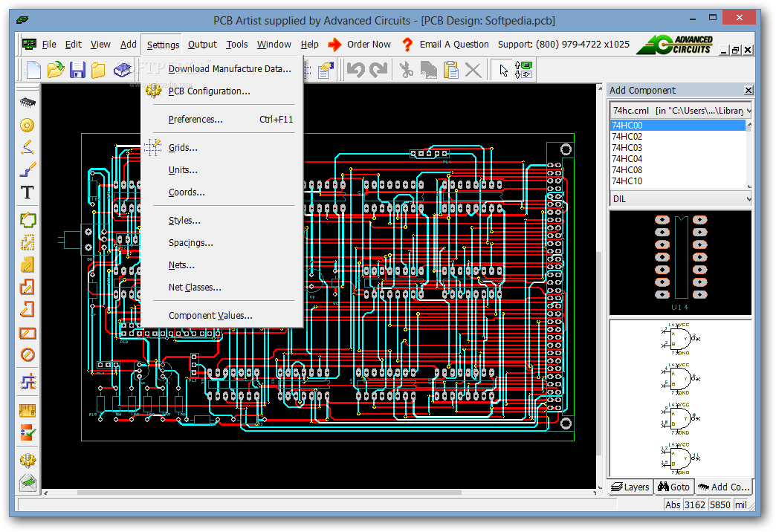This screenshot has width=776, height=532.
Task: Click the Save floppy disk icon
Action: (77, 70)
